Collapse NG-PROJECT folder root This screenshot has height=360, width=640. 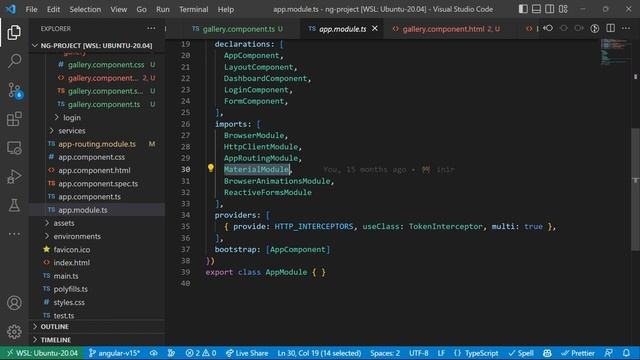pyautogui.click(x=97, y=45)
